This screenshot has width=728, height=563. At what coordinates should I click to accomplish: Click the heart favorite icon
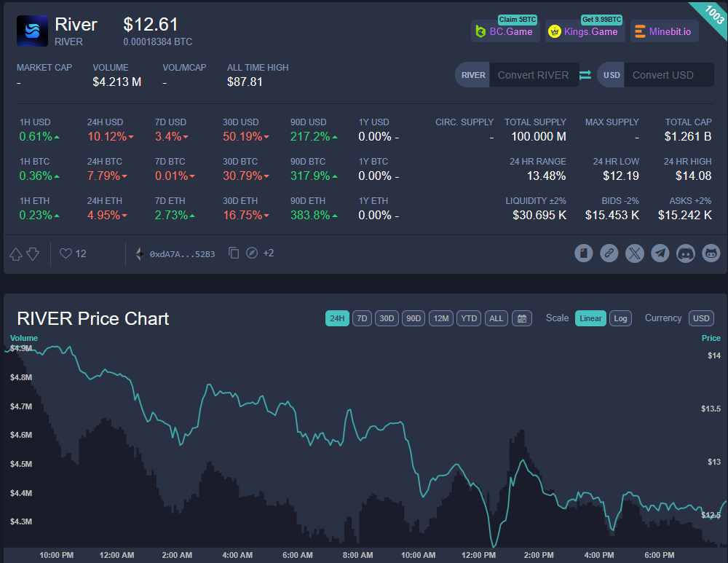coord(66,253)
